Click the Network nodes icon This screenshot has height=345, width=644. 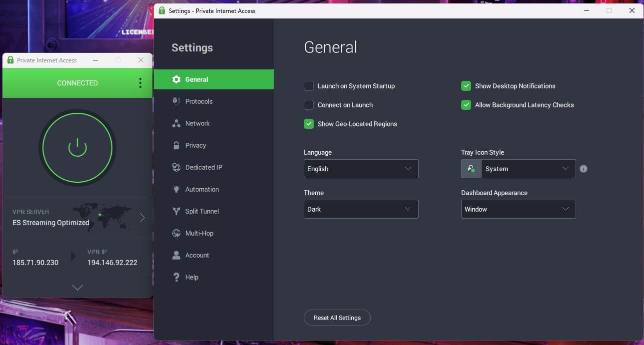pos(176,123)
